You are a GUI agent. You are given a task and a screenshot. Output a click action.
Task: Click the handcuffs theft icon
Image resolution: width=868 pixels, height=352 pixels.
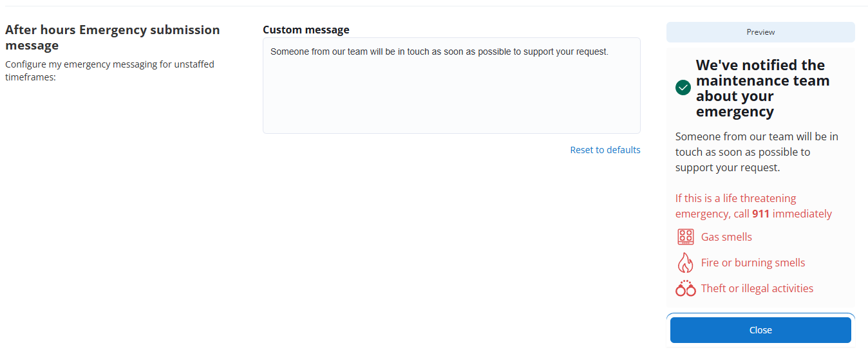tap(685, 288)
